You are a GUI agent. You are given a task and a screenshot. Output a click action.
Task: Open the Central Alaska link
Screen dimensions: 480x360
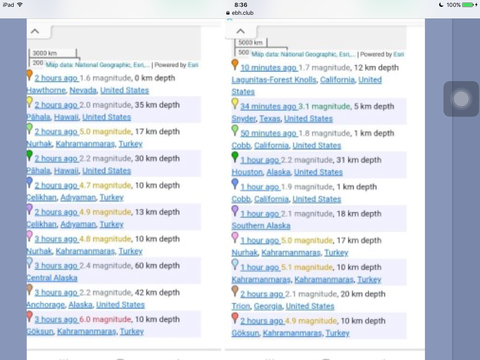(52, 278)
